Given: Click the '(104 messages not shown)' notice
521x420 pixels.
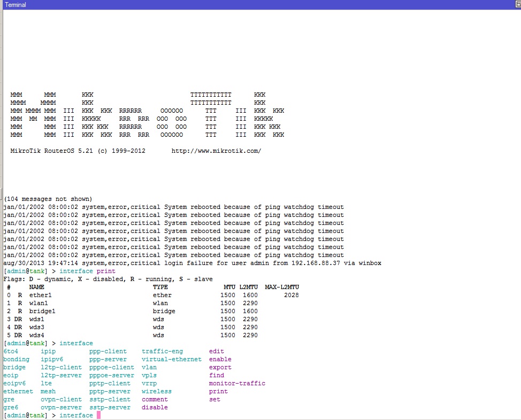Looking at the screenshot, I should [x=48, y=199].
